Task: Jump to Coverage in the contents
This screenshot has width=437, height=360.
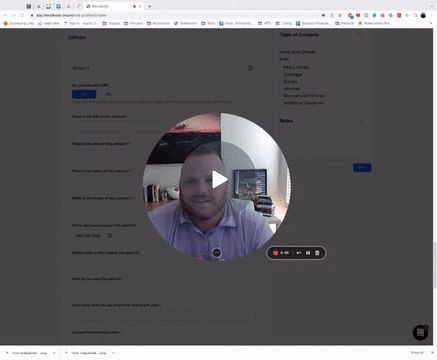Action: pyautogui.click(x=293, y=74)
